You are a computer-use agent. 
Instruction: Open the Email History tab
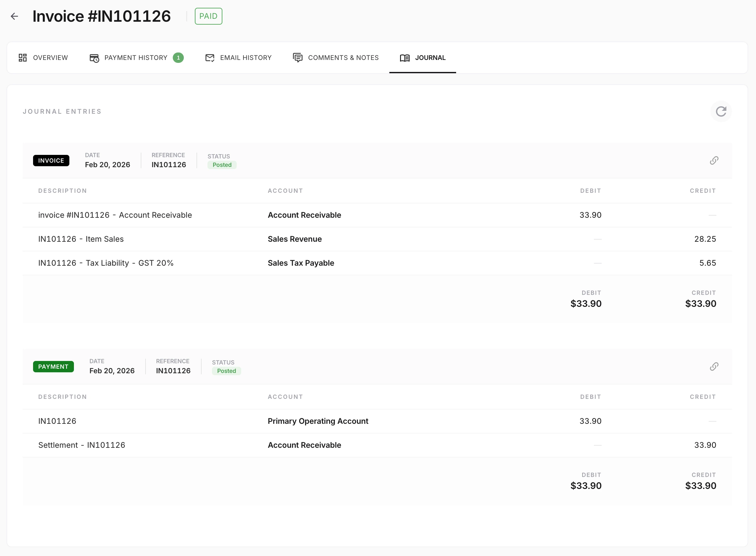246,58
